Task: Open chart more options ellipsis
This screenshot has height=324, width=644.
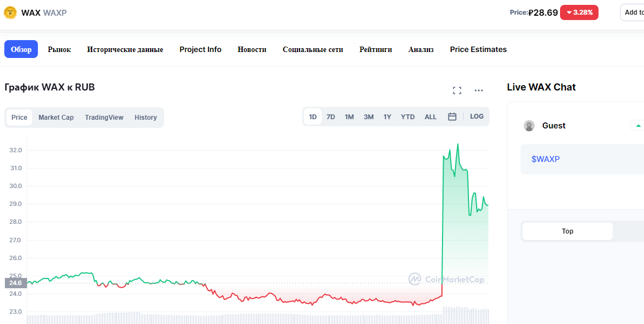Action: pyautogui.click(x=478, y=90)
